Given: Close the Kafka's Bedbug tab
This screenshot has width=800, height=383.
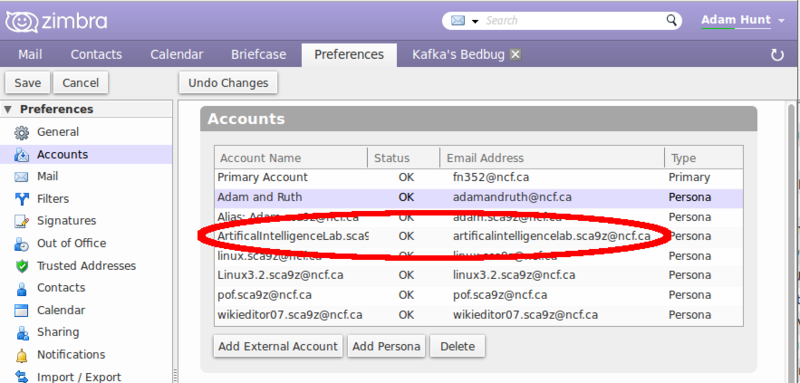Looking at the screenshot, I should (x=516, y=55).
